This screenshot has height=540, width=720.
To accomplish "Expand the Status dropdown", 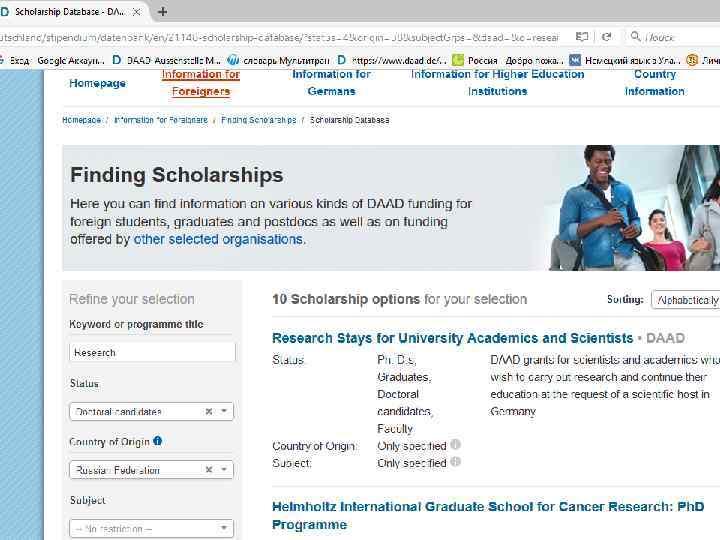I will click(225, 411).
